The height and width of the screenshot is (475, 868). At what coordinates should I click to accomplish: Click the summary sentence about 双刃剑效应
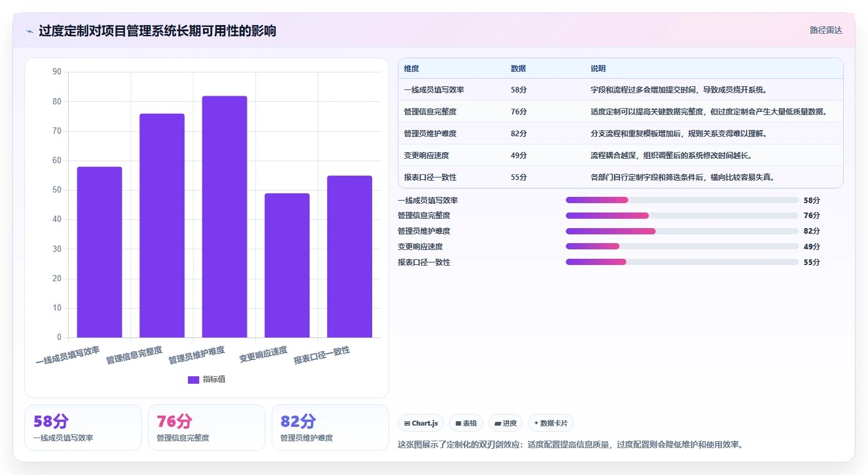pos(570,444)
